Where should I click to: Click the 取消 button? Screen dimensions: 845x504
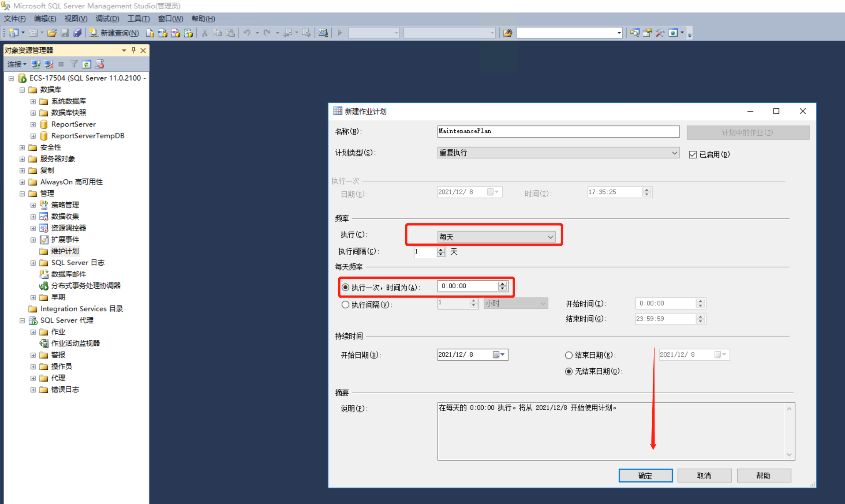[x=705, y=476]
